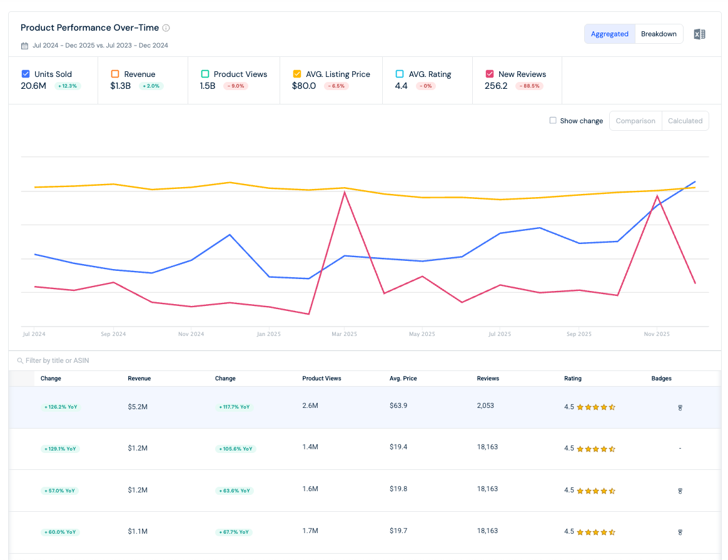Tick the Show change checkbox

point(552,120)
